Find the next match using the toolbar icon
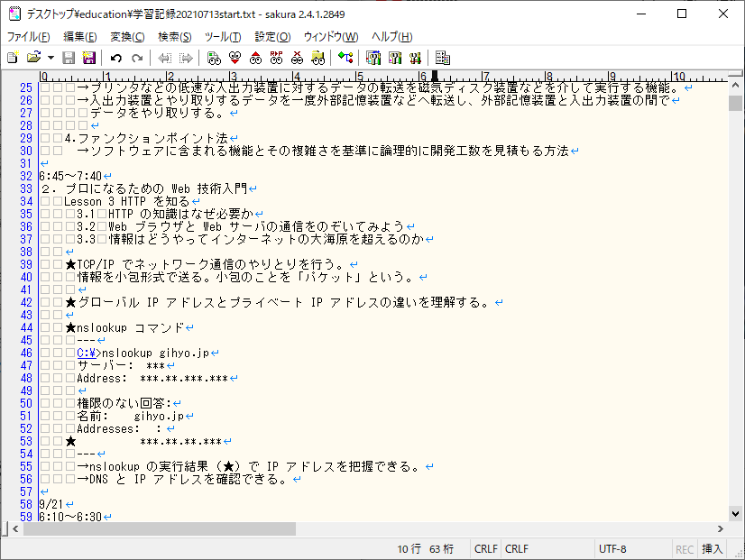The width and height of the screenshot is (745, 560). click(236, 57)
